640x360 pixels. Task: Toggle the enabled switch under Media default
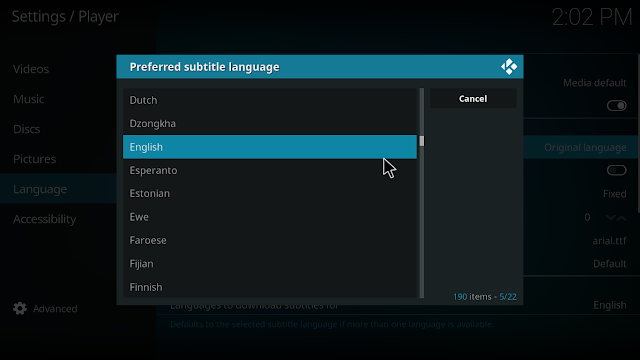click(616, 106)
